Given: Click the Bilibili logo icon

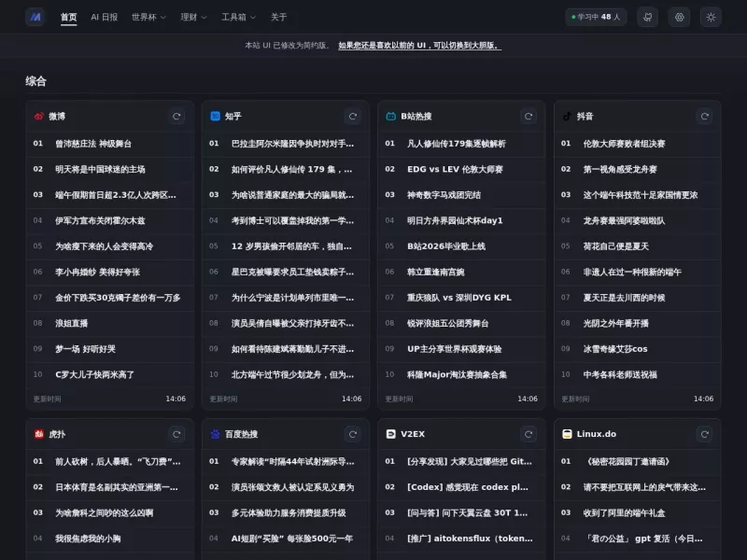Looking at the screenshot, I should pyautogui.click(x=390, y=116).
